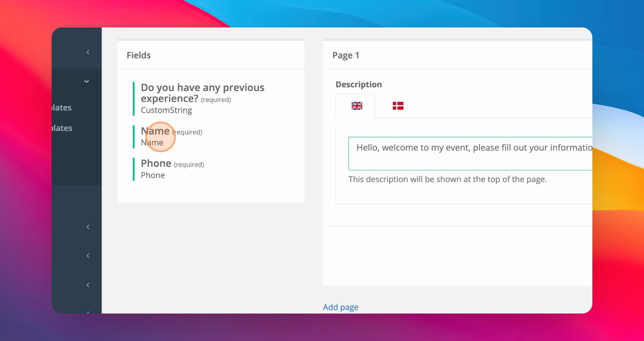Click the Fields panel header
The width and height of the screenshot is (644, 341).
pos(211,55)
